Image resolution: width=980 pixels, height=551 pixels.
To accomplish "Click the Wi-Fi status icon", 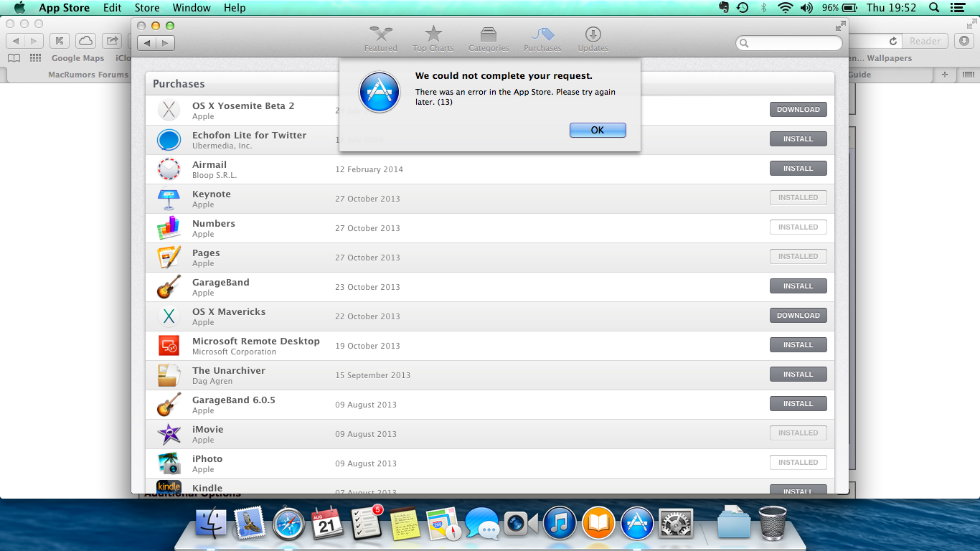I will tap(785, 8).
